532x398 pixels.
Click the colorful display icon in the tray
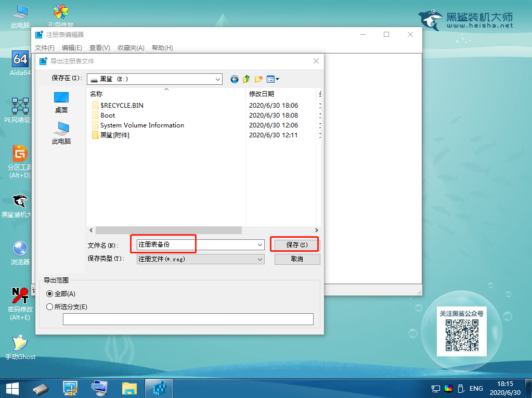pos(448,389)
